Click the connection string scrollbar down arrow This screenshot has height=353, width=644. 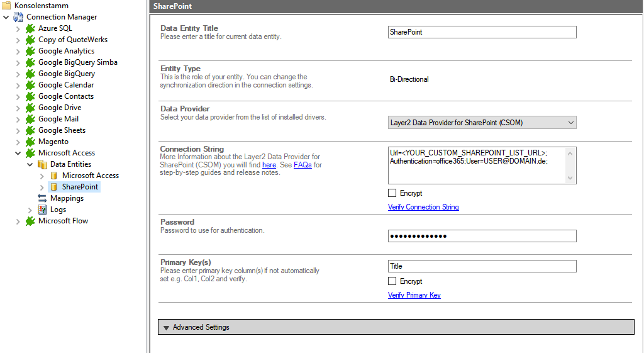pyautogui.click(x=570, y=178)
